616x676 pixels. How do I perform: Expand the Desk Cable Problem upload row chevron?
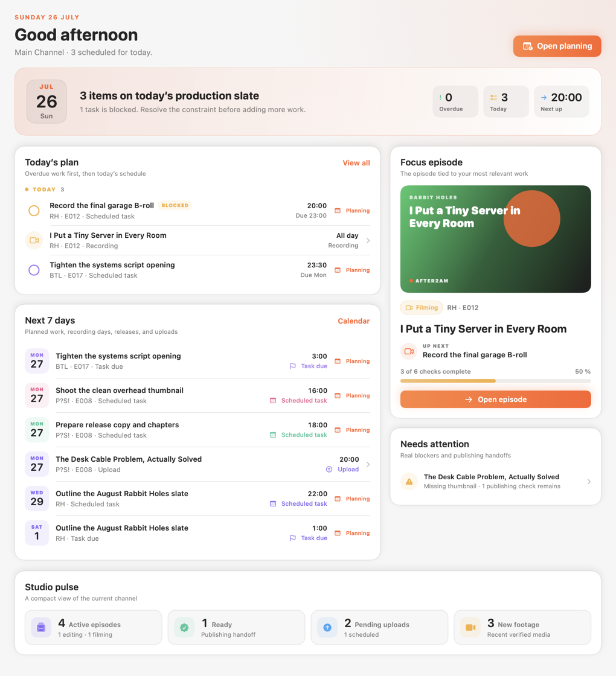click(x=368, y=465)
